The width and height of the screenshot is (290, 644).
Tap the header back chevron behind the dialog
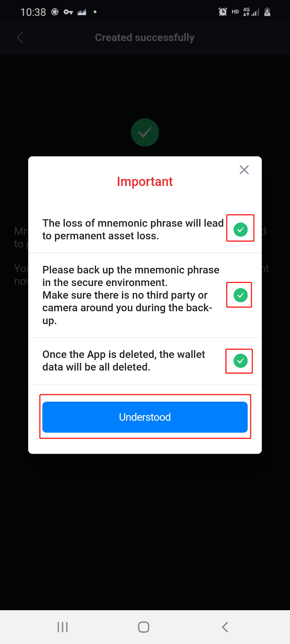20,37
